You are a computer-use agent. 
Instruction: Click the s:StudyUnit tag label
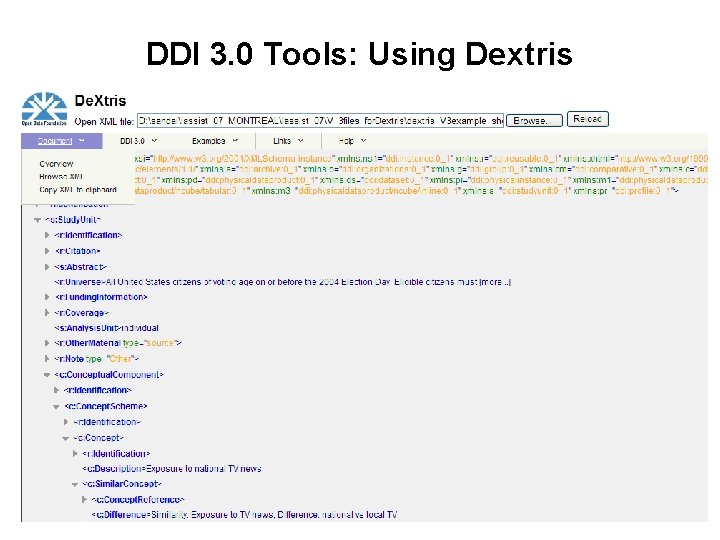[x=73, y=220]
